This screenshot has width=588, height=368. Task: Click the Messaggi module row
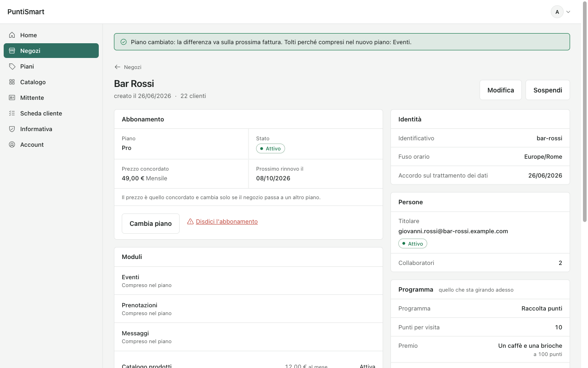[249, 337]
